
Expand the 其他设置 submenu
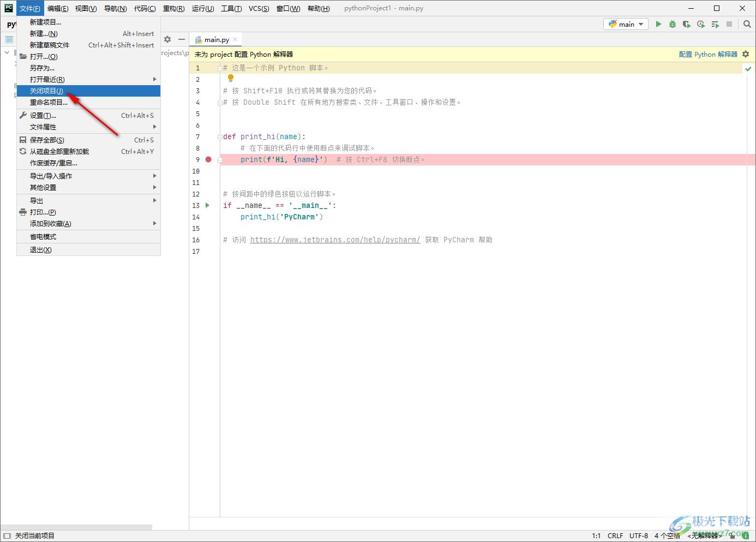tap(88, 187)
